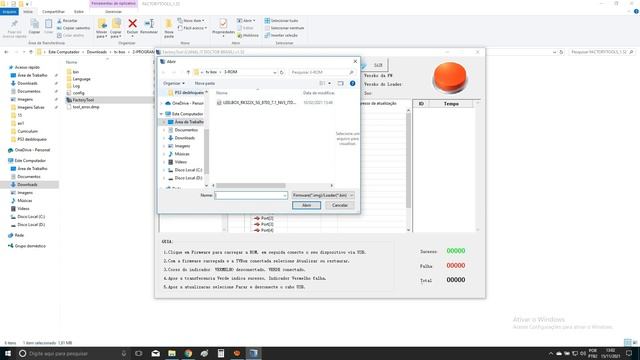Screen dimensions: 640x360
Task: Open the Calculator from the taskbar
Action: click(220, 353)
